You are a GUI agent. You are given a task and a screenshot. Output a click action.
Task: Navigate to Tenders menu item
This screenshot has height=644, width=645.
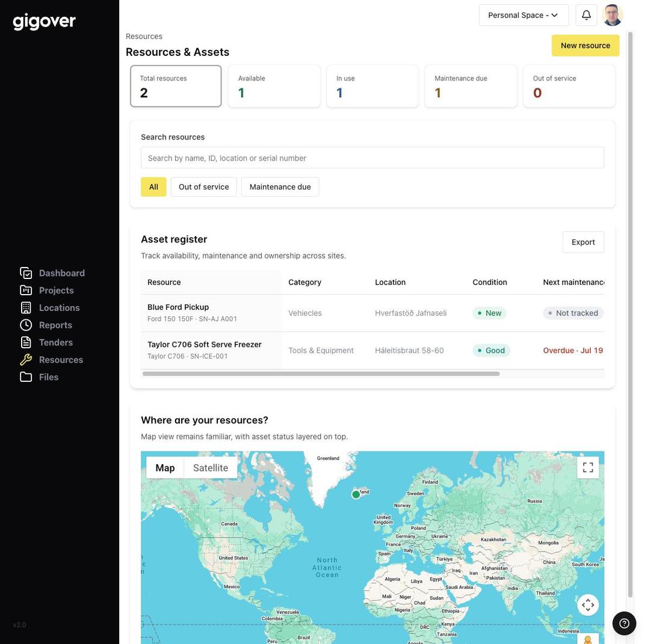[x=56, y=342]
